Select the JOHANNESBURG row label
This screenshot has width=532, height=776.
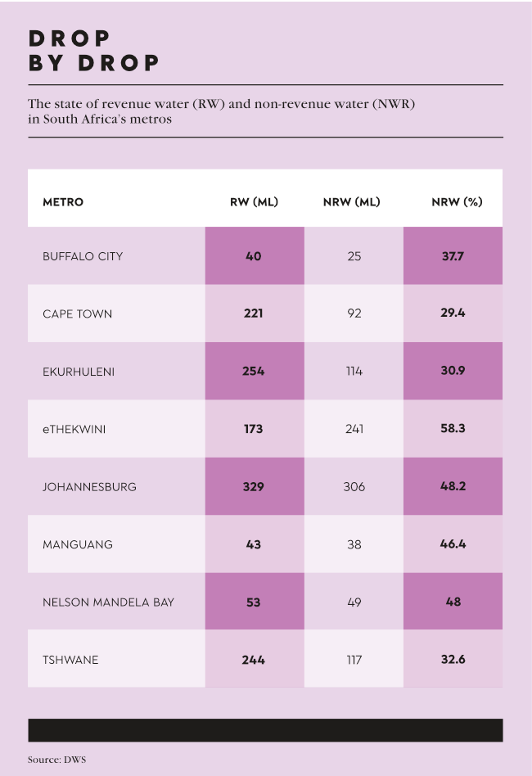click(89, 487)
